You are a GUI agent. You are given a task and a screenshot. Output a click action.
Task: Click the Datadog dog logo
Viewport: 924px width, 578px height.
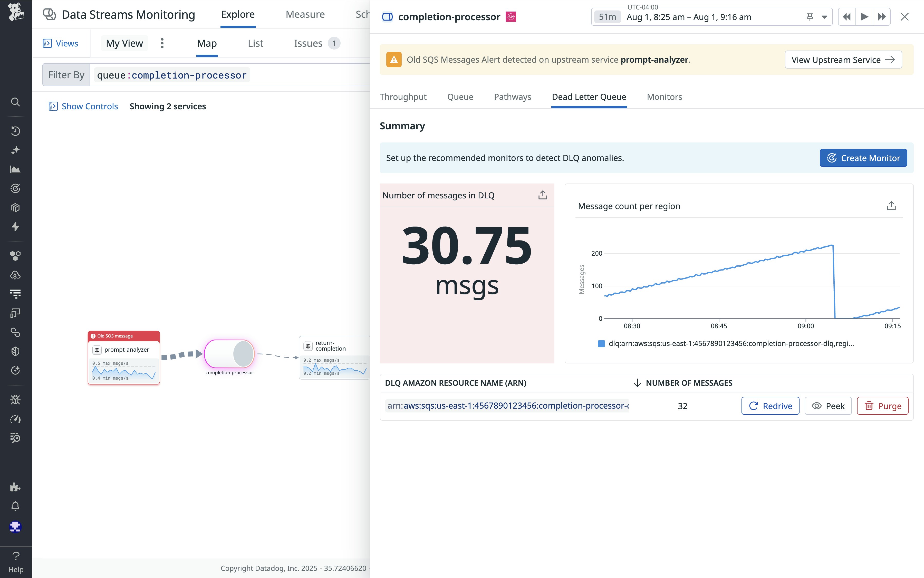(x=16, y=12)
